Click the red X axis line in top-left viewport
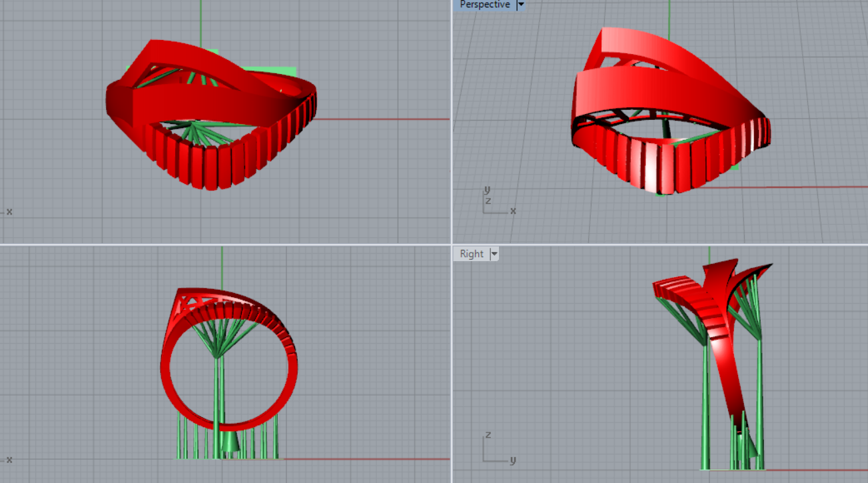868x483 pixels. [x=386, y=119]
